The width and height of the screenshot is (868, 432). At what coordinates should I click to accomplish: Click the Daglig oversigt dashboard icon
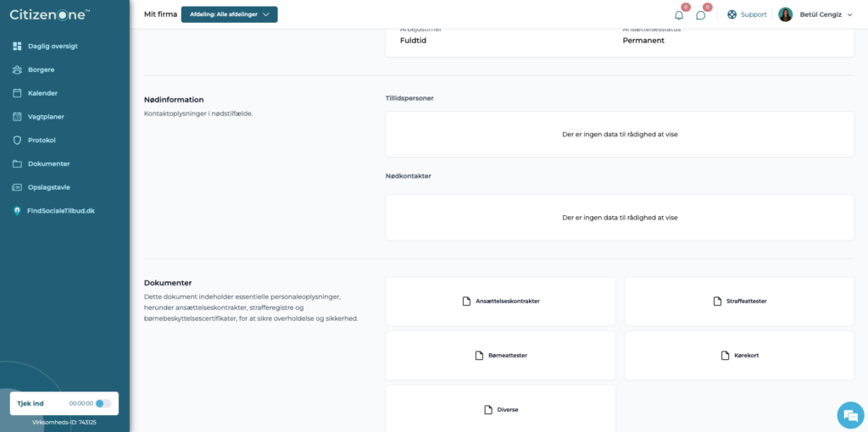(17, 46)
